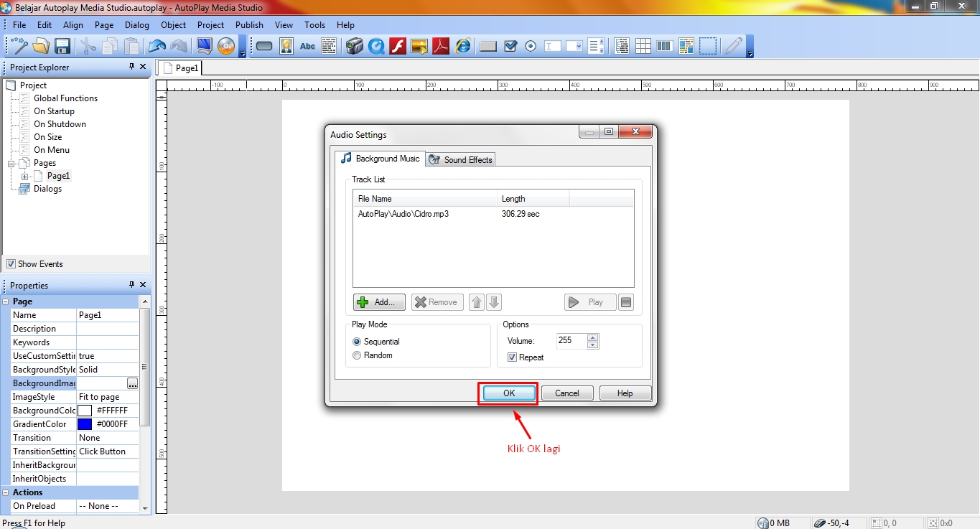Click the Stop square icon beside Play
This screenshot has width=980, height=529.
click(626, 302)
